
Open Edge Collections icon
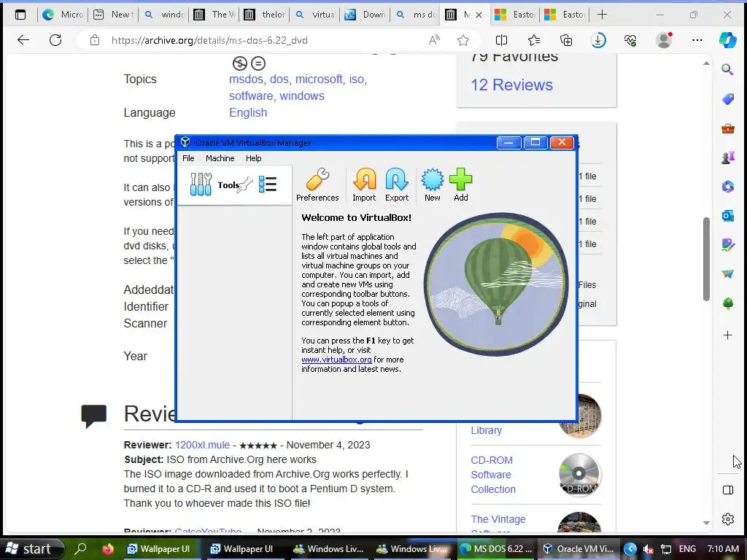click(566, 41)
